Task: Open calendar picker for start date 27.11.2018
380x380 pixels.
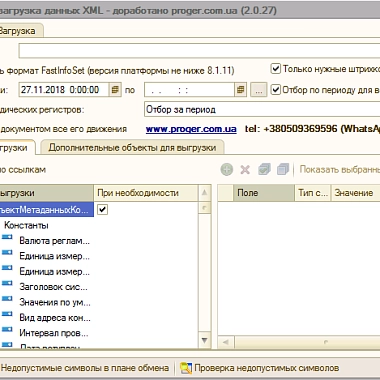Action: (115, 90)
